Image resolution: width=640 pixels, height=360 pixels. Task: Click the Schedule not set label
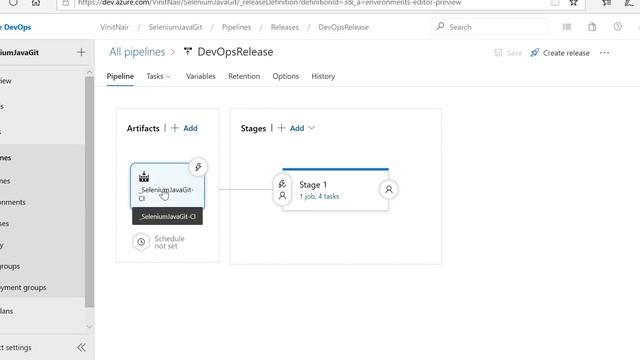pos(169,242)
